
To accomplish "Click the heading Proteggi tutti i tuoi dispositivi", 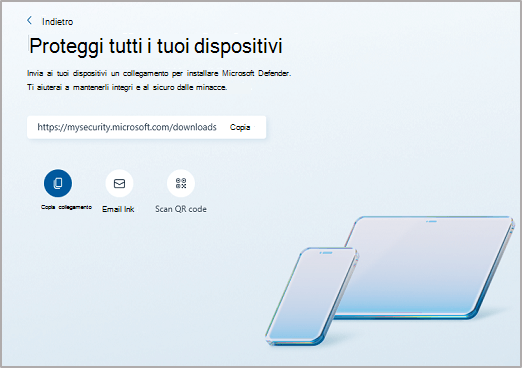I will coord(156,46).
